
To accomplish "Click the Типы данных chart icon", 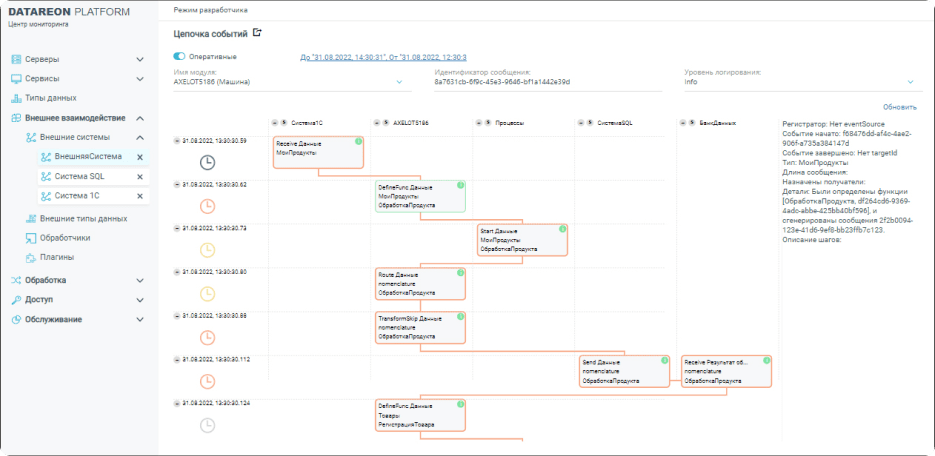I will pos(17,98).
